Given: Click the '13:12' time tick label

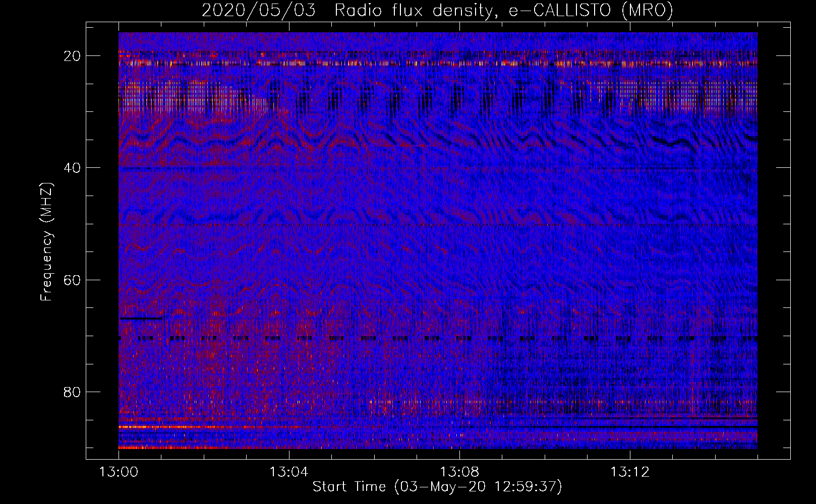Looking at the screenshot, I should (630, 472).
